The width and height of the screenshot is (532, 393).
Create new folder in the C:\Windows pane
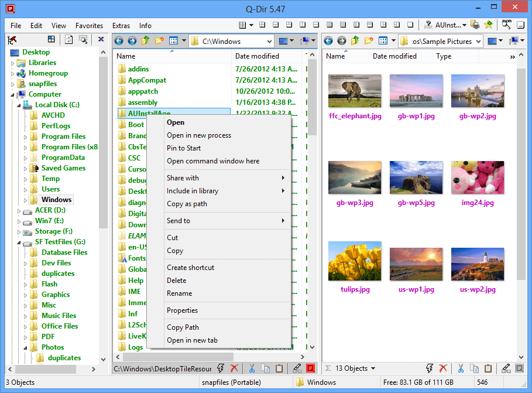(159, 41)
